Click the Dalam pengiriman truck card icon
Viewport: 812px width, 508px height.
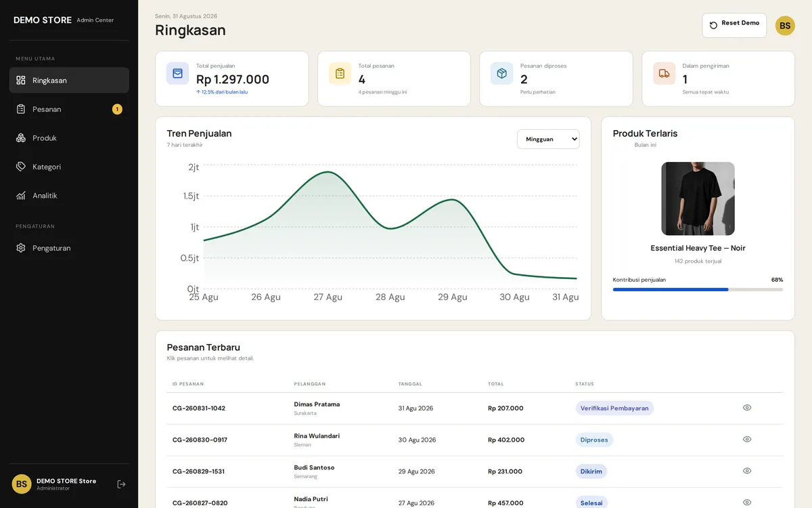pos(664,73)
